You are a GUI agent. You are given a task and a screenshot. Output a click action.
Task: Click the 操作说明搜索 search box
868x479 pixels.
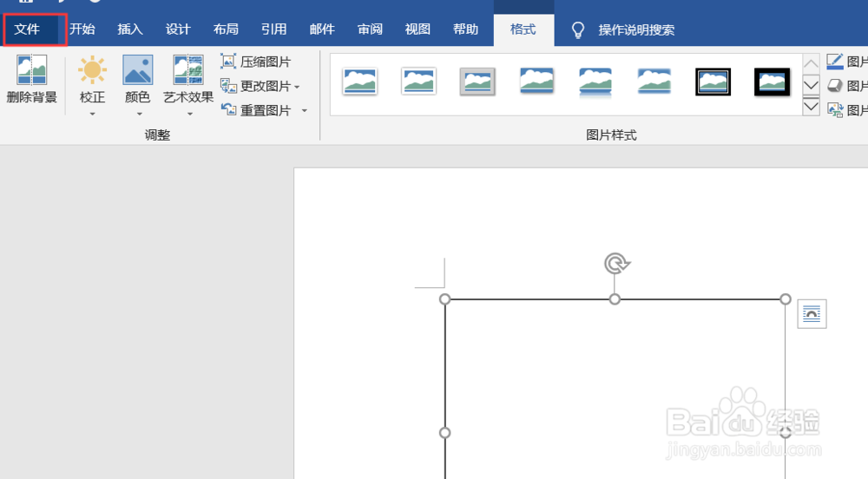click(636, 30)
